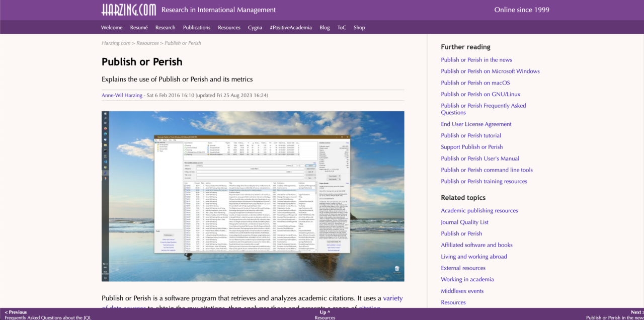Screen dimensions: 644x320
Task: Open Publish or Perish in the news
Action: [x=476, y=60]
